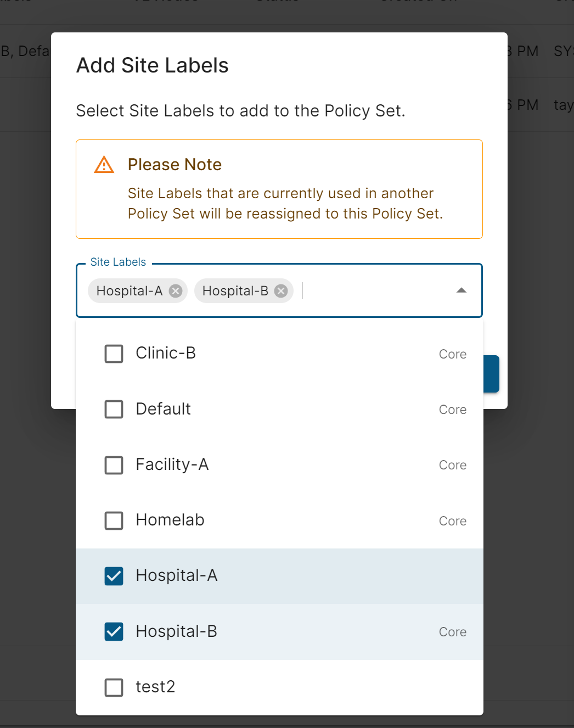Viewport: 574px width, 728px height.
Task: Collapse the Site Labels dropdown arrow
Action: [x=462, y=290]
